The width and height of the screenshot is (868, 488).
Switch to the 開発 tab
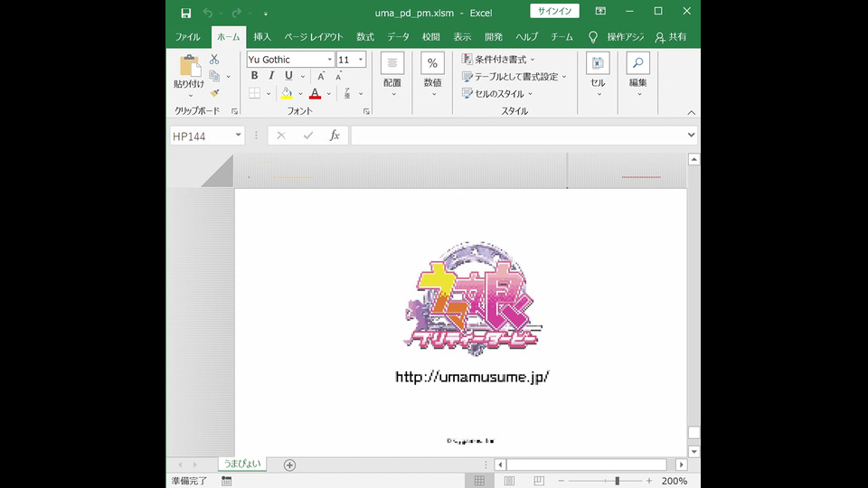pos(494,37)
